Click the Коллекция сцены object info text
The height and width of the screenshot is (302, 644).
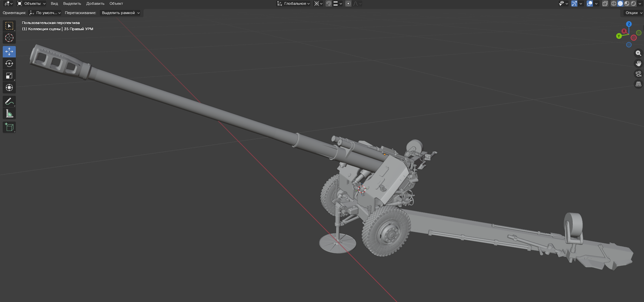click(x=57, y=29)
